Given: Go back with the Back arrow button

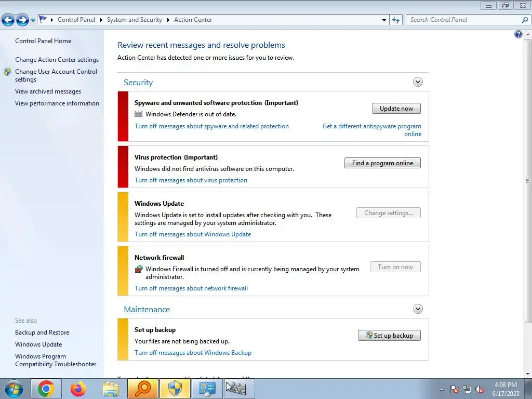Looking at the screenshot, I should click(x=8, y=20).
